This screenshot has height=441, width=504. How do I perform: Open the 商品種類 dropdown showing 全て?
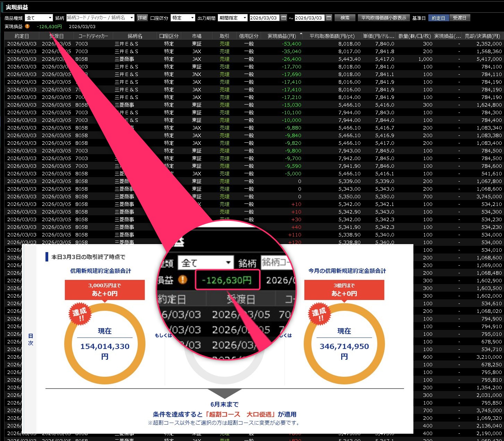pos(39,18)
